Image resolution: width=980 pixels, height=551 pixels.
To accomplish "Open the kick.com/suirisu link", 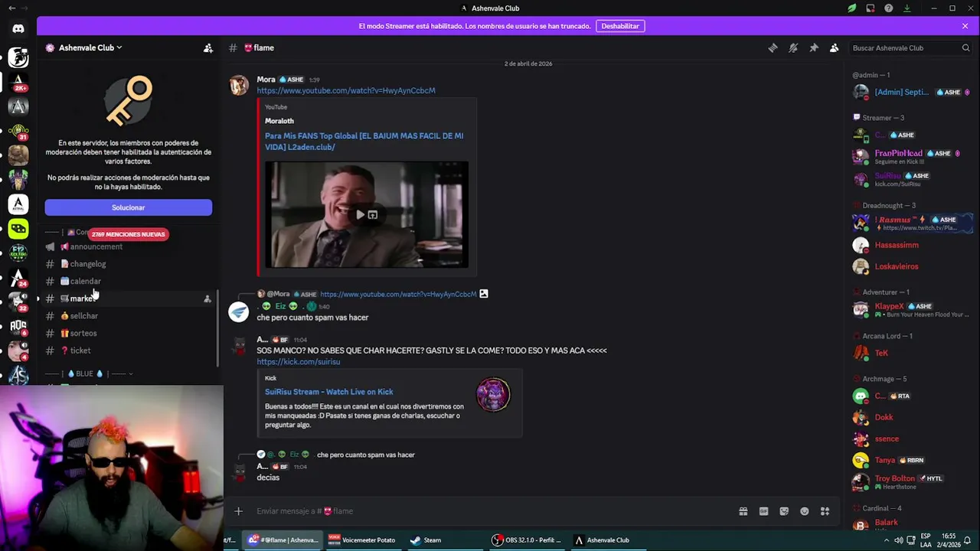I will pyautogui.click(x=299, y=362).
